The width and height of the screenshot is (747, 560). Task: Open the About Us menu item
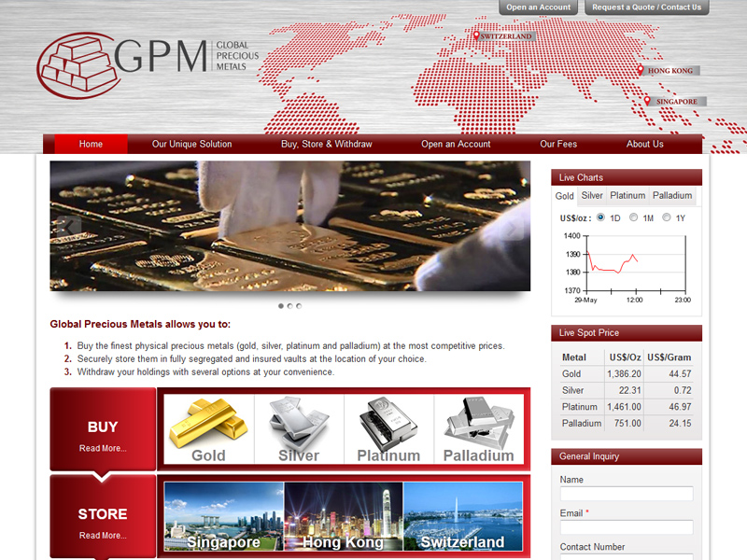pyautogui.click(x=644, y=144)
